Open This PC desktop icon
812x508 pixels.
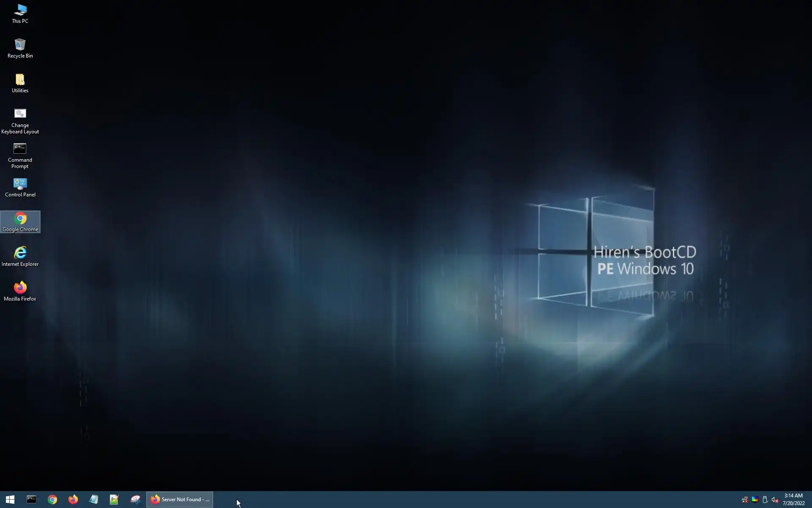pyautogui.click(x=20, y=13)
